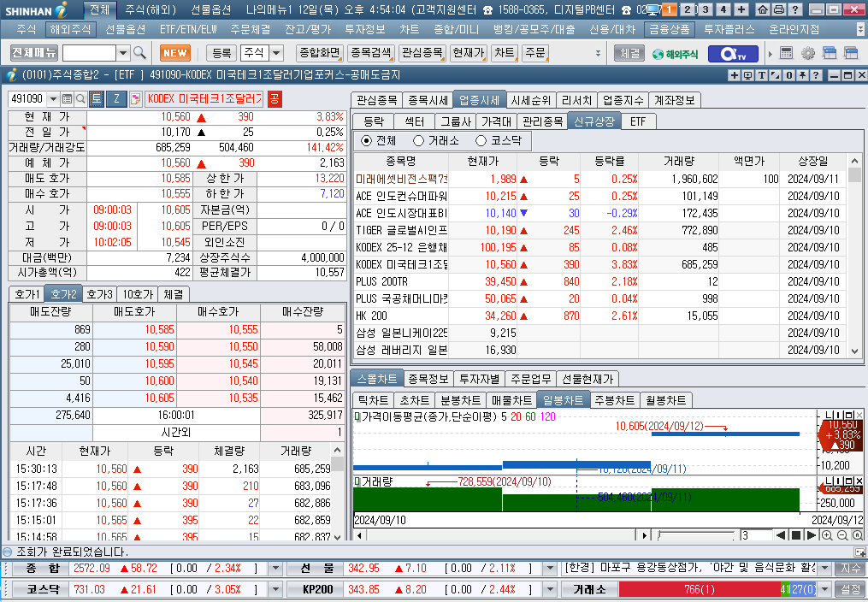
Task: Click the Z icon button beside stock code
Action: tap(116, 99)
